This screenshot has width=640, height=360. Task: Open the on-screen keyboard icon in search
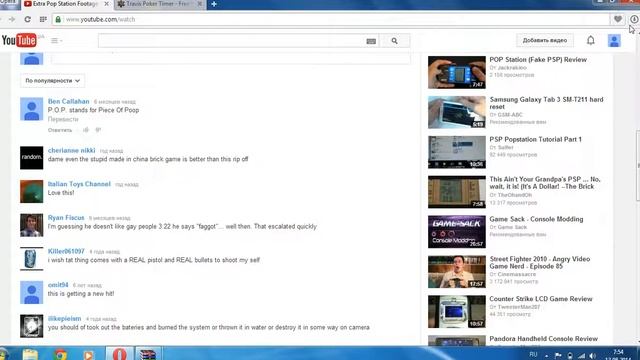[371, 41]
